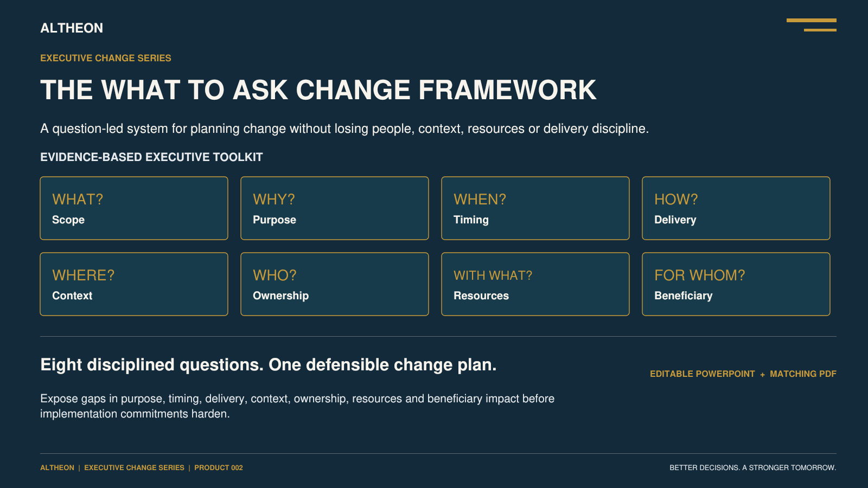Click the Executive Change Series subtitle
This screenshot has height=488, width=868.
coord(106,58)
